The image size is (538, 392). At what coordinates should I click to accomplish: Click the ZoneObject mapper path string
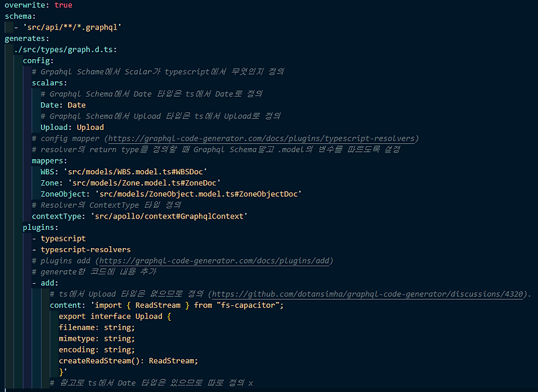coord(198,194)
